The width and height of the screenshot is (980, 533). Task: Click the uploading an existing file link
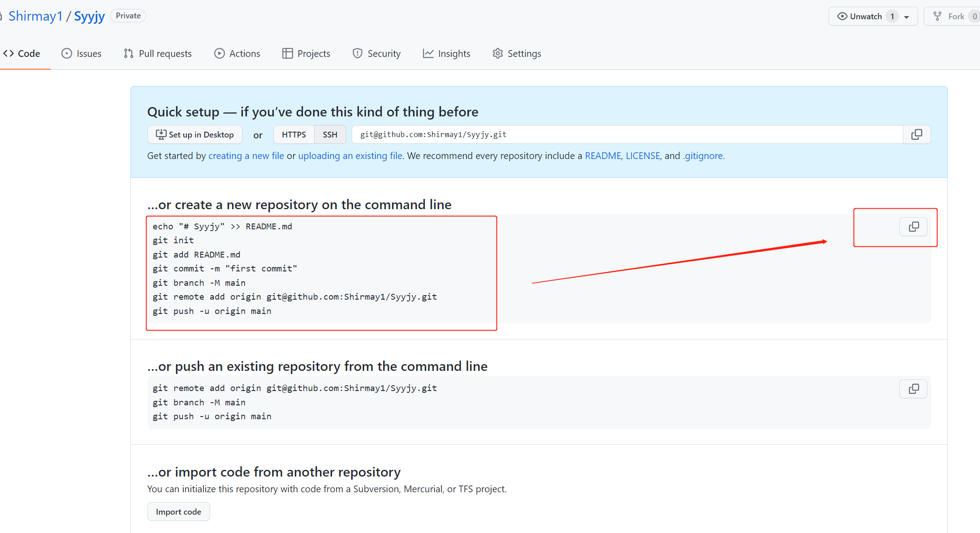pos(349,155)
